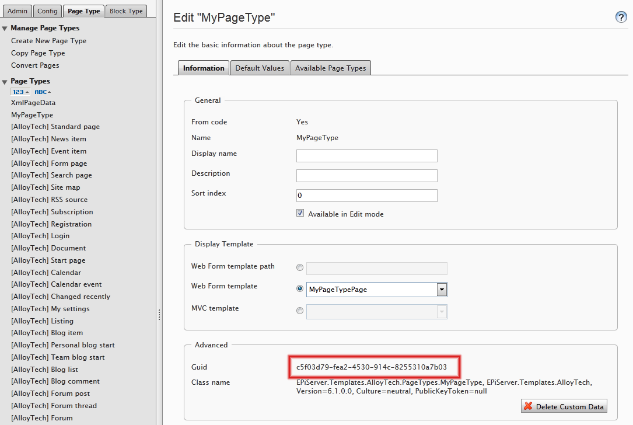Focus the Sort index field
Screen dimensions: 633x425
[367, 195]
